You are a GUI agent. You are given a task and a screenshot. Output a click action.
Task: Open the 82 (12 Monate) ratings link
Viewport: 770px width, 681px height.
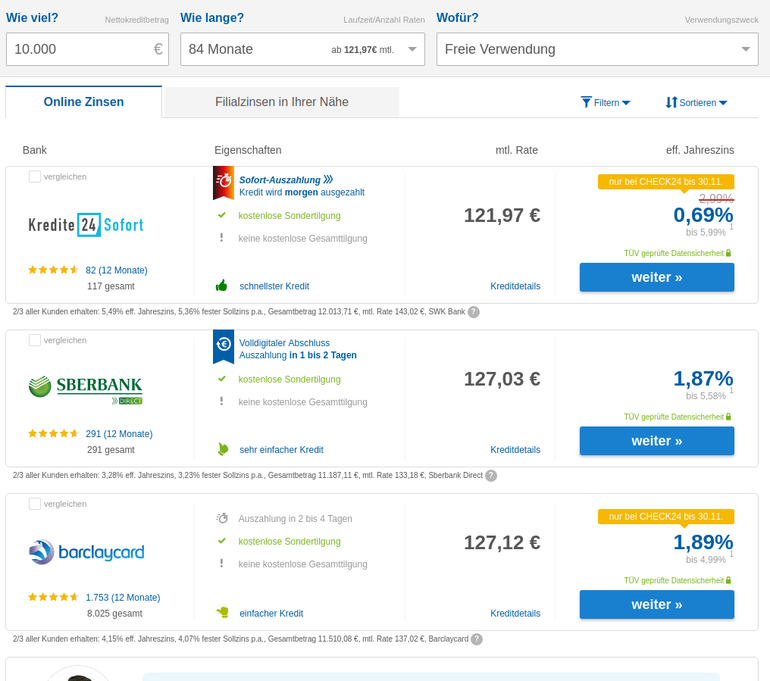[x=116, y=270]
